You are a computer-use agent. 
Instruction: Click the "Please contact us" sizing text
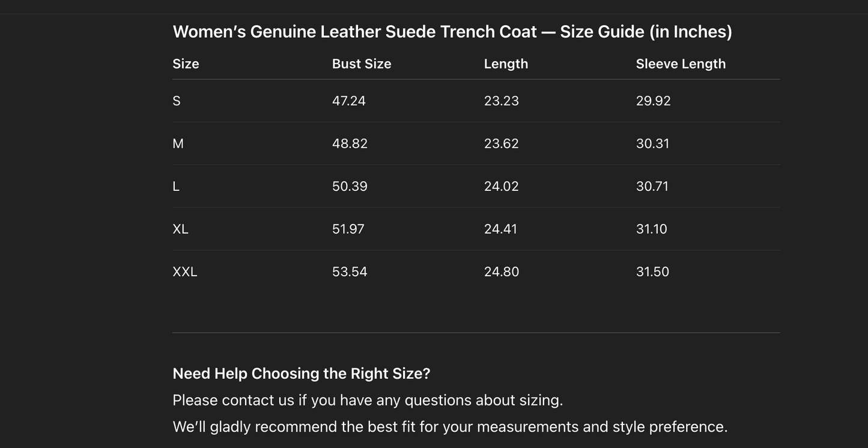click(368, 400)
